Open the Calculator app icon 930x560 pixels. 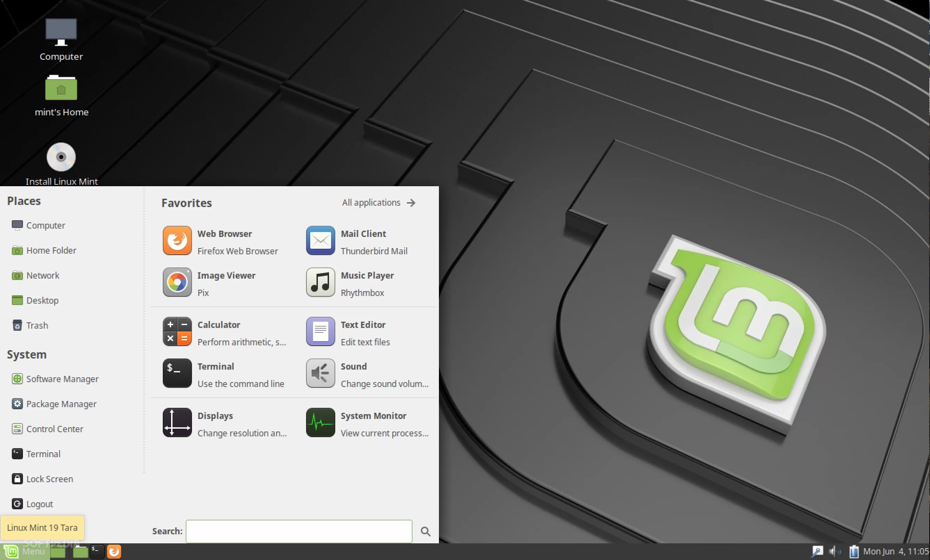pyautogui.click(x=177, y=332)
